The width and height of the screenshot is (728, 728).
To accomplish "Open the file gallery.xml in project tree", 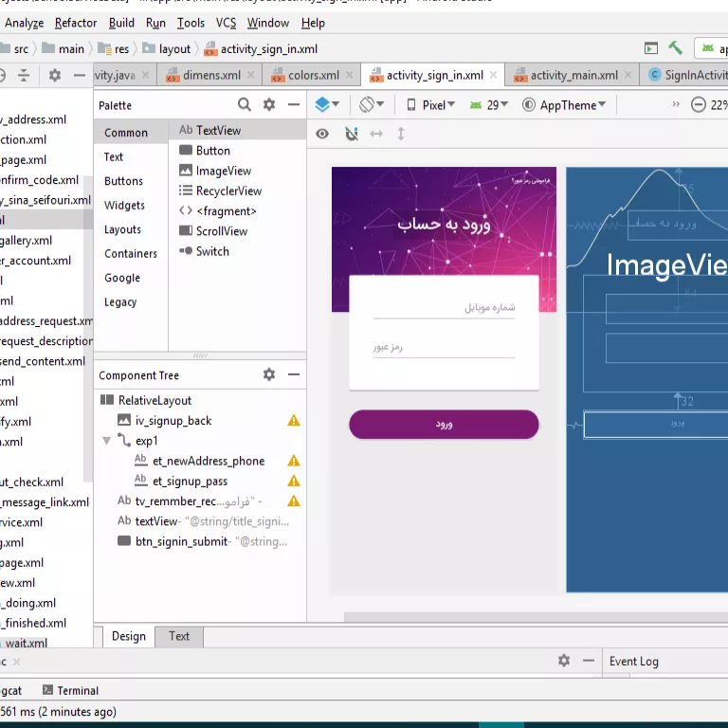I will pos(26,241).
